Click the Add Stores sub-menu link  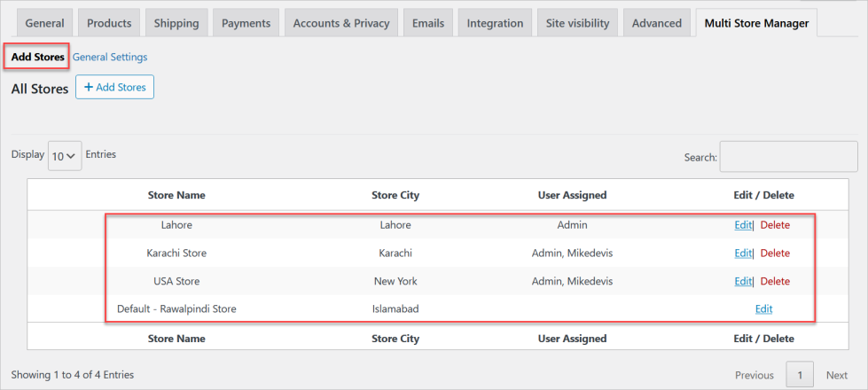click(x=37, y=57)
